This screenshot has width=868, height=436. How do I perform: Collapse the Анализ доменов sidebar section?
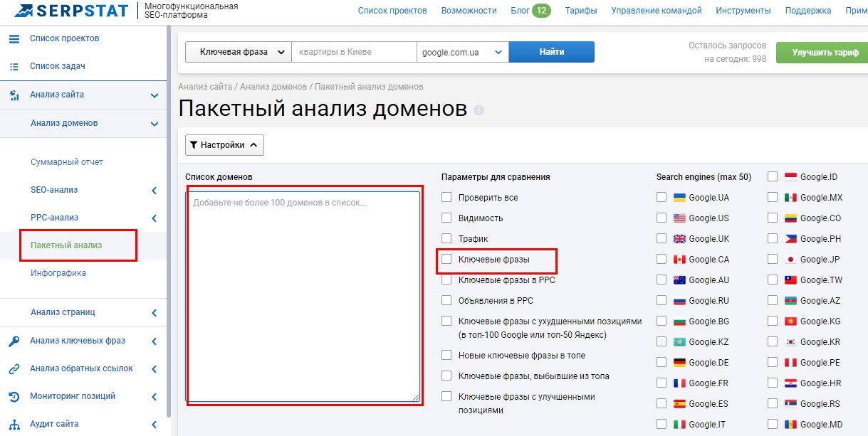(155, 124)
